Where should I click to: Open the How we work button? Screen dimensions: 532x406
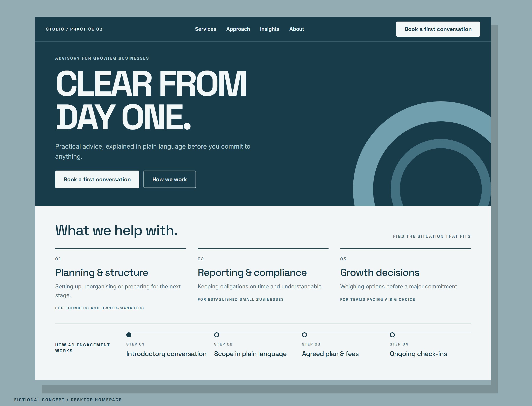(170, 179)
